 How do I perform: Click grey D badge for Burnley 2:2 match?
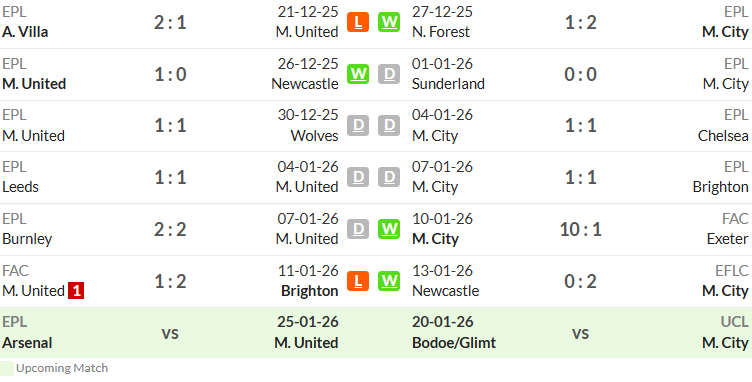pyautogui.click(x=358, y=229)
